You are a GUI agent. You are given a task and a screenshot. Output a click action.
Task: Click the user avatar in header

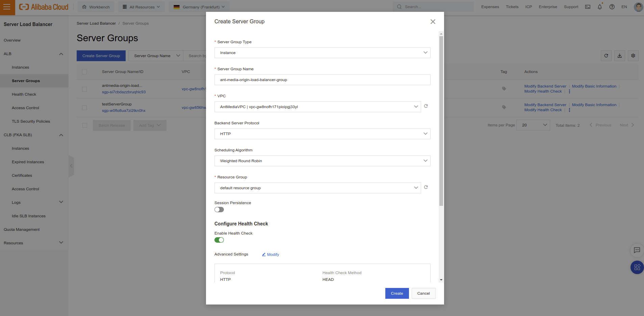638,7
